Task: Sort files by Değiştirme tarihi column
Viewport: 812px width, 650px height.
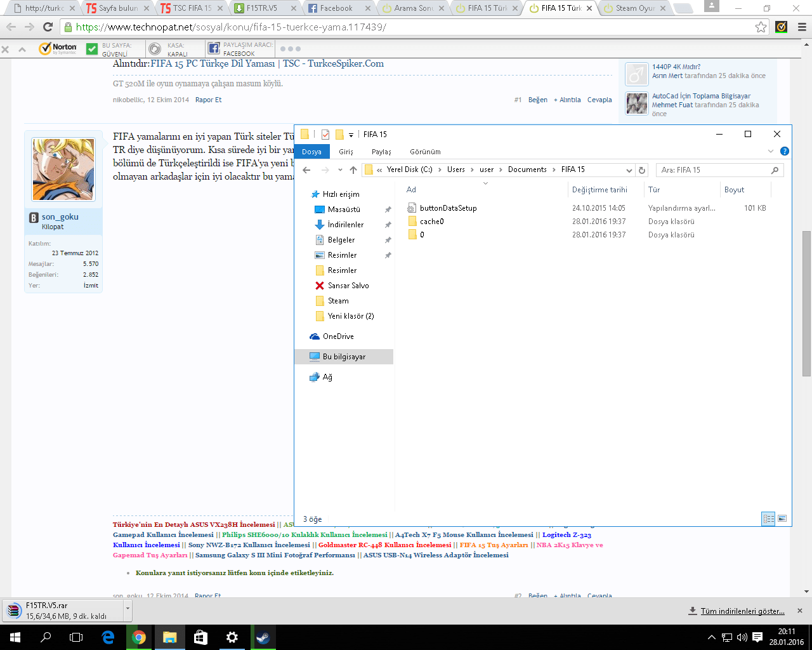Action: pyautogui.click(x=599, y=190)
